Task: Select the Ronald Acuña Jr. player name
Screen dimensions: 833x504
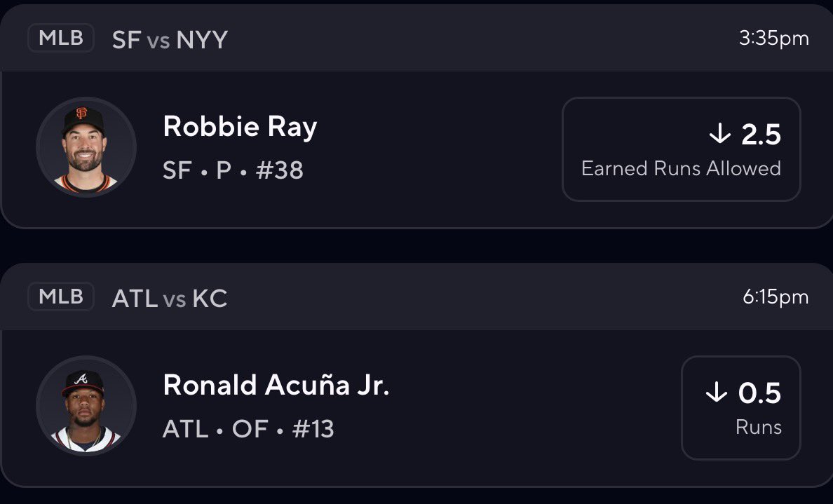Action: [x=276, y=386]
